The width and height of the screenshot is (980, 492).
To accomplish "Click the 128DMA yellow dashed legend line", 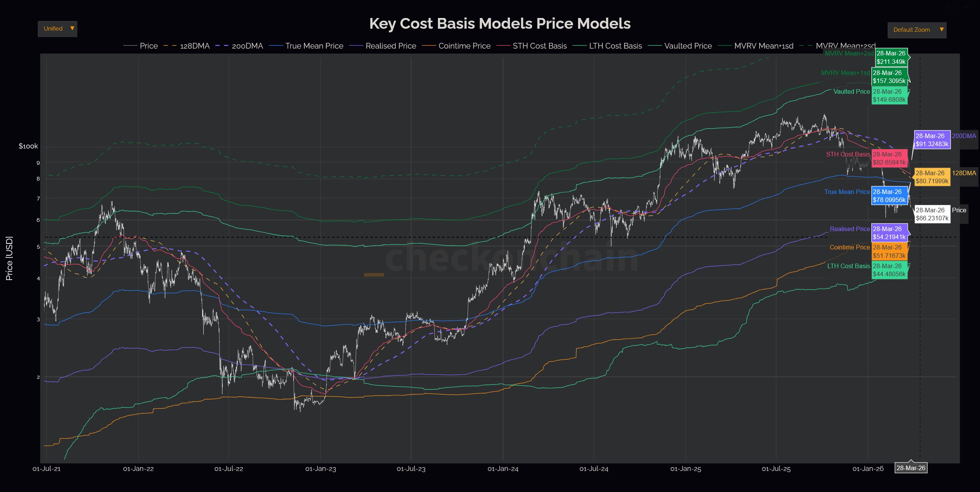I will [170, 46].
